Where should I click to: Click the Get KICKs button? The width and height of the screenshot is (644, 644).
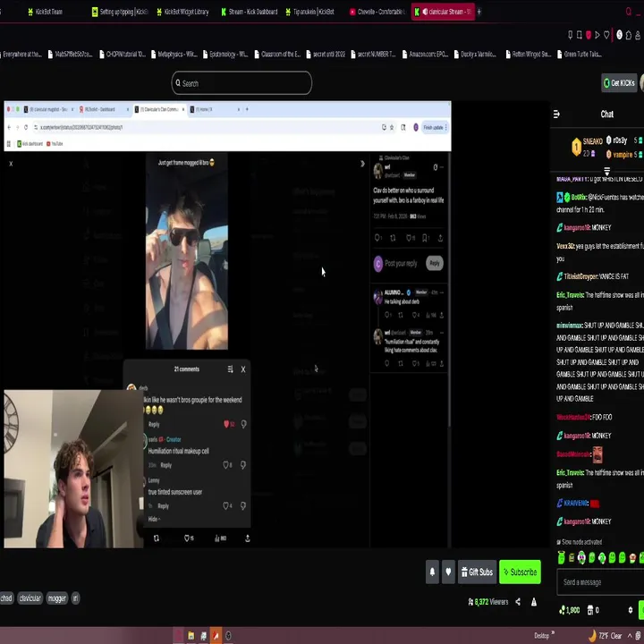click(x=619, y=83)
